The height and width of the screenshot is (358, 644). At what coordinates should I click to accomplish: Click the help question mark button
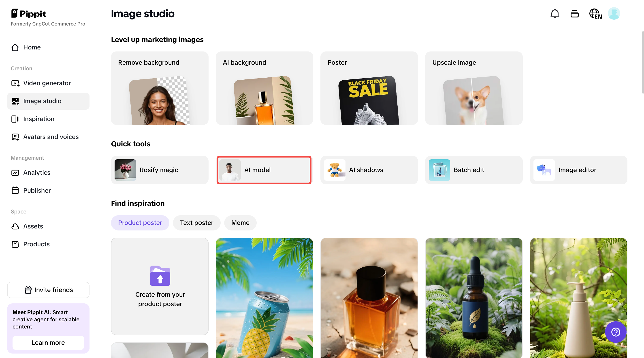point(615,332)
